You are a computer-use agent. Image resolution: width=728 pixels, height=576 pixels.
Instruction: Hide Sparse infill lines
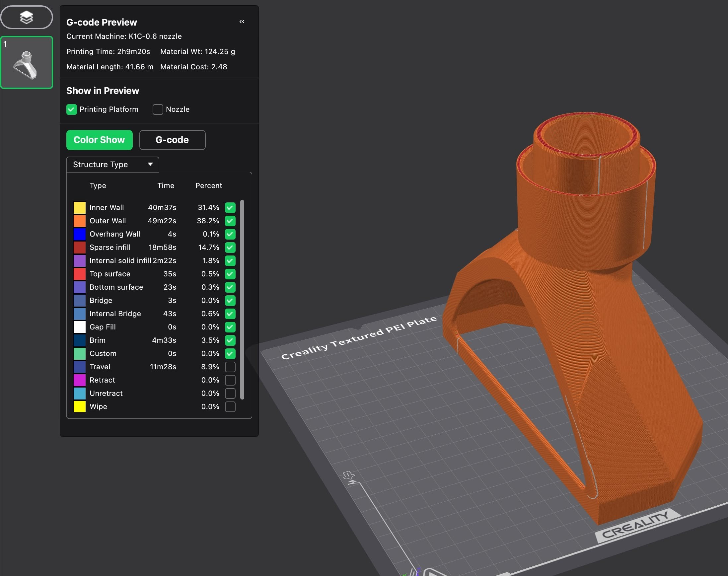pos(230,248)
